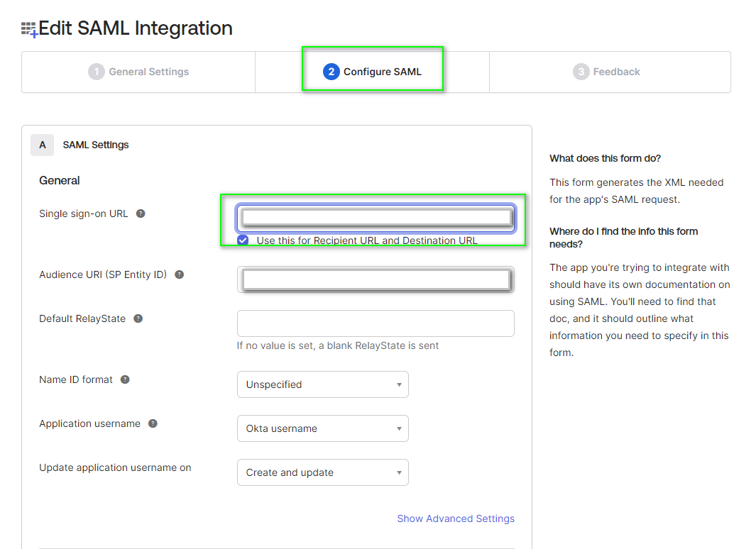Click the 'A' section badge
756x549 pixels.
coord(43,145)
